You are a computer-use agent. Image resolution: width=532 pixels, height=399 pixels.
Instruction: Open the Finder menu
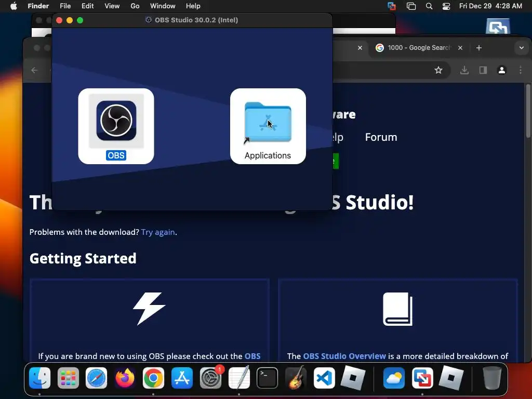[x=38, y=6]
